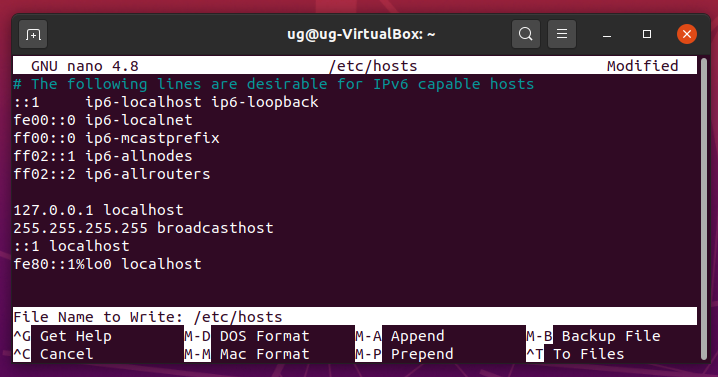Toggle M-B Backup File option

593,336
